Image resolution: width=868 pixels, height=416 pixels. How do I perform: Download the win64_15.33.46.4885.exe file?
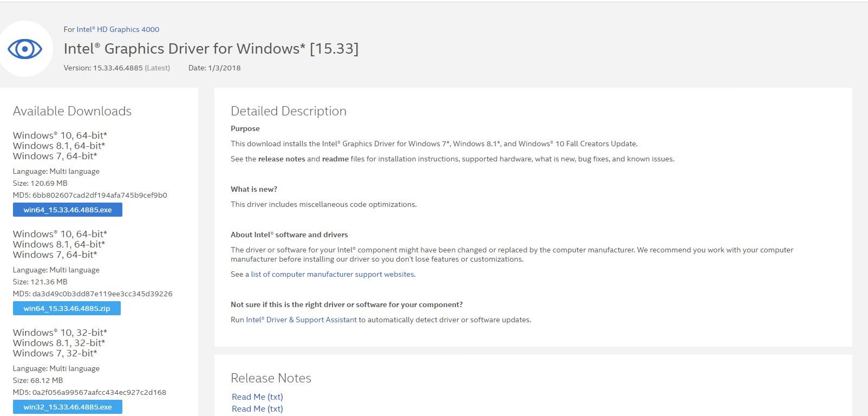tap(68, 210)
